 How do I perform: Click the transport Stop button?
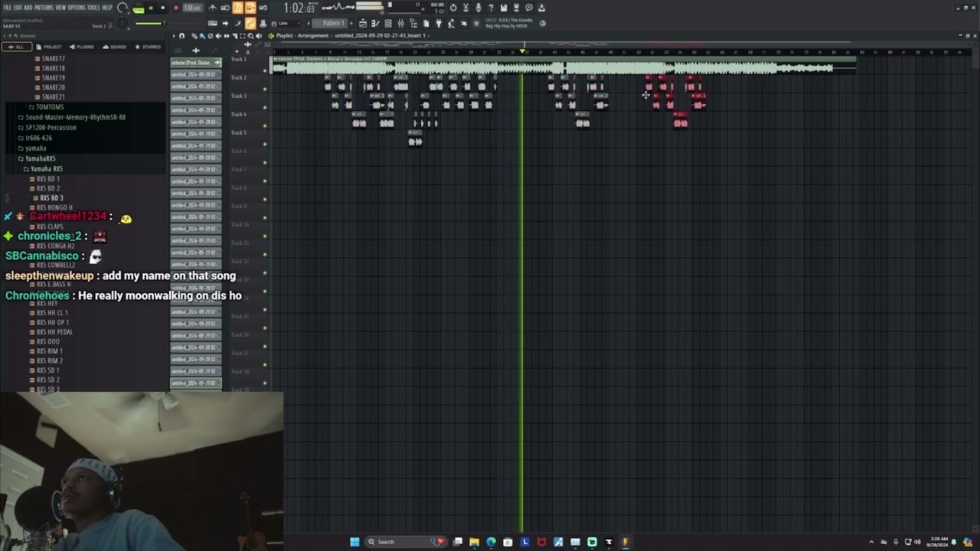[162, 8]
